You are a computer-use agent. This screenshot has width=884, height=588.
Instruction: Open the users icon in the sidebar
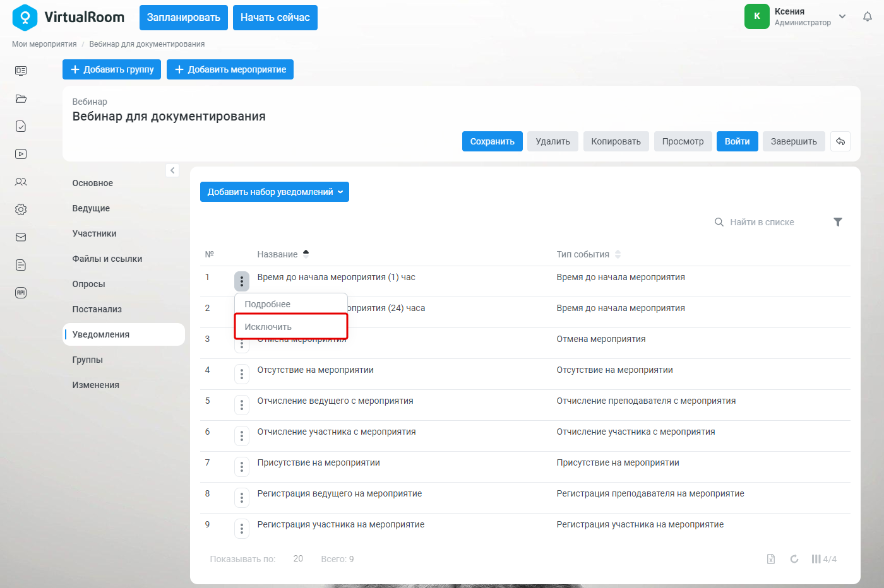21,182
